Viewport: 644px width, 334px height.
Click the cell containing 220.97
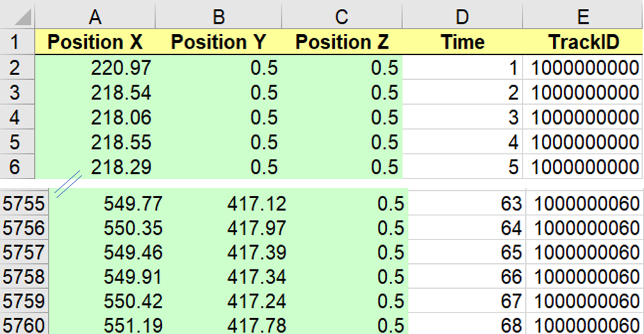95,67
